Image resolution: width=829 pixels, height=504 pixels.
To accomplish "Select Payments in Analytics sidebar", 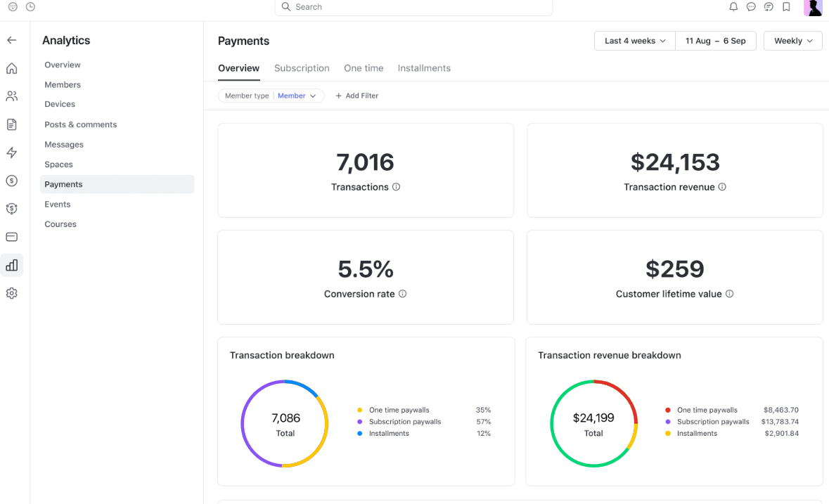I will [x=117, y=184].
